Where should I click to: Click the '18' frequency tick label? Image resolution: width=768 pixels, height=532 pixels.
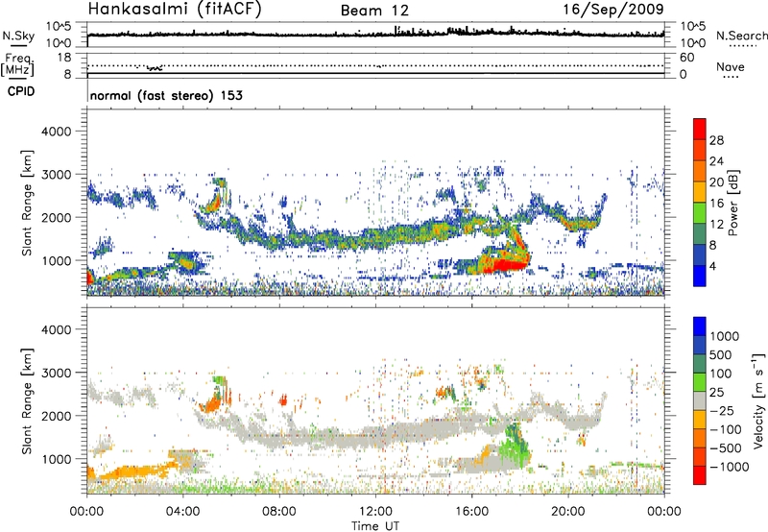pos(64,58)
